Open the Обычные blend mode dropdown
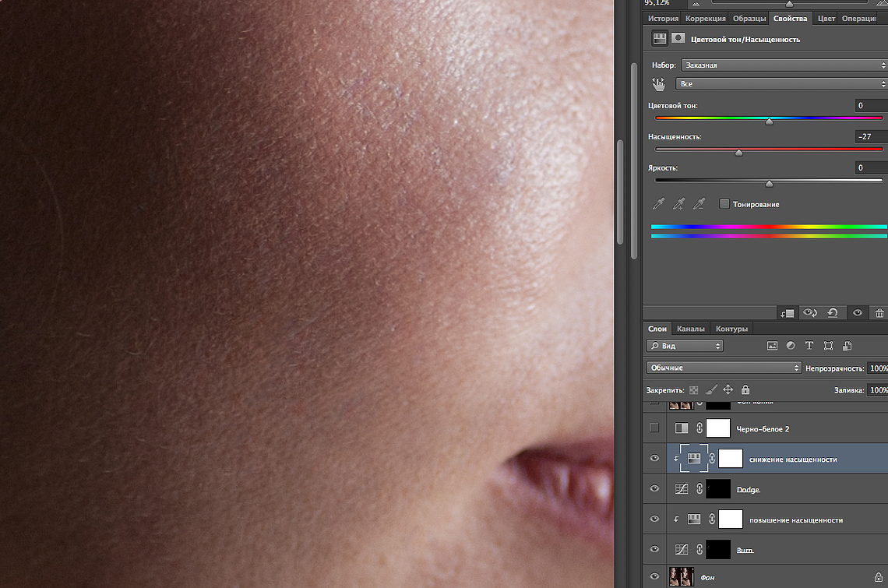Image resolution: width=888 pixels, height=588 pixels. (724, 368)
